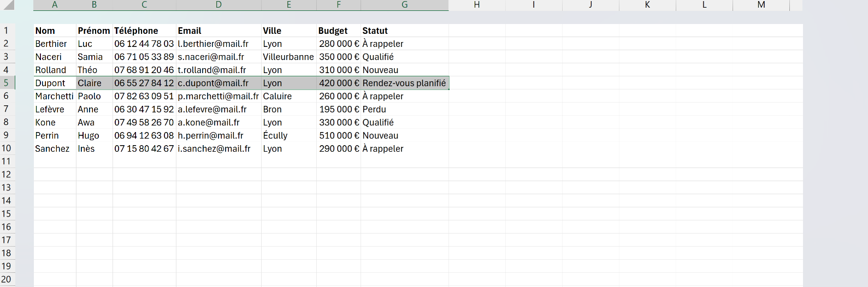This screenshot has width=868, height=287.
Task: Select the Nom header cell
Action: point(55,31)
